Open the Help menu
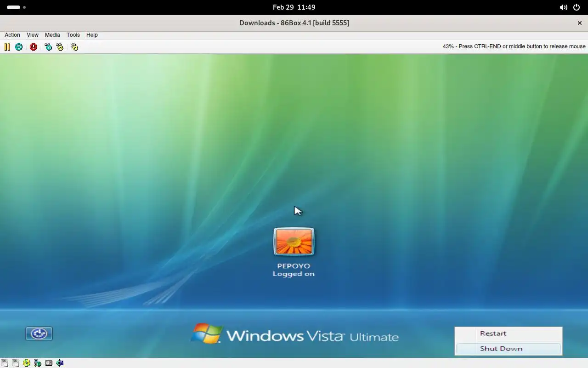Image resolution: width=588 pixels, height=368 pixels. pos(92,35)
